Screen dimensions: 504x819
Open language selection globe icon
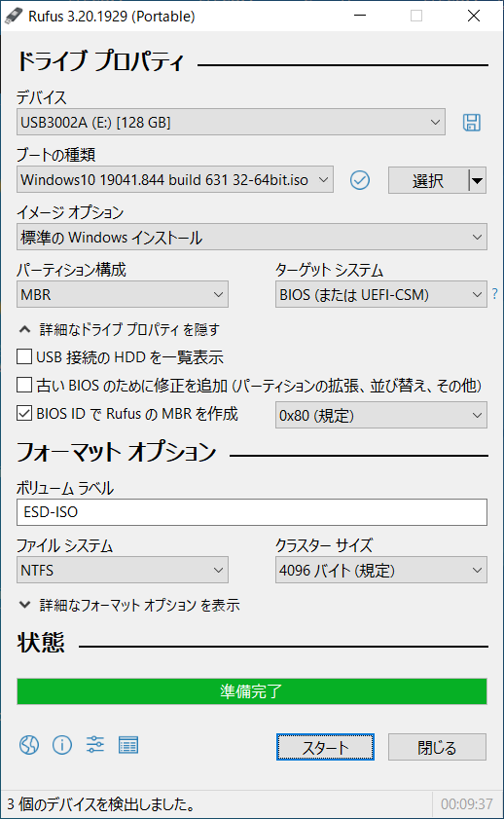29,745
